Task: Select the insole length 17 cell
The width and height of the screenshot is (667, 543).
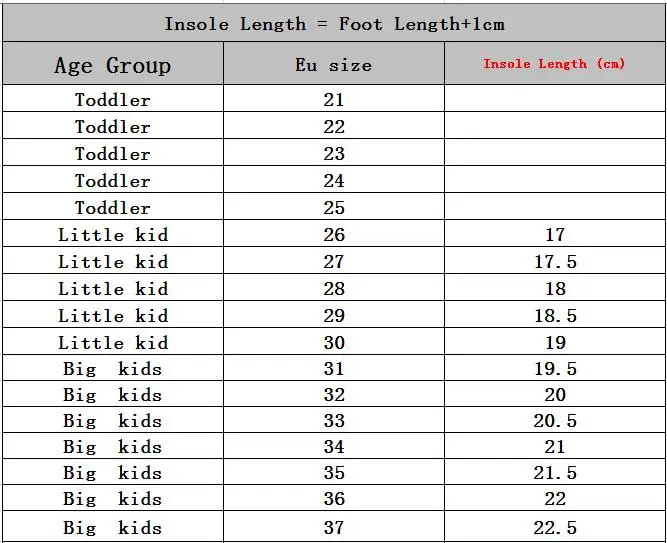Action: tap(555, 233)
